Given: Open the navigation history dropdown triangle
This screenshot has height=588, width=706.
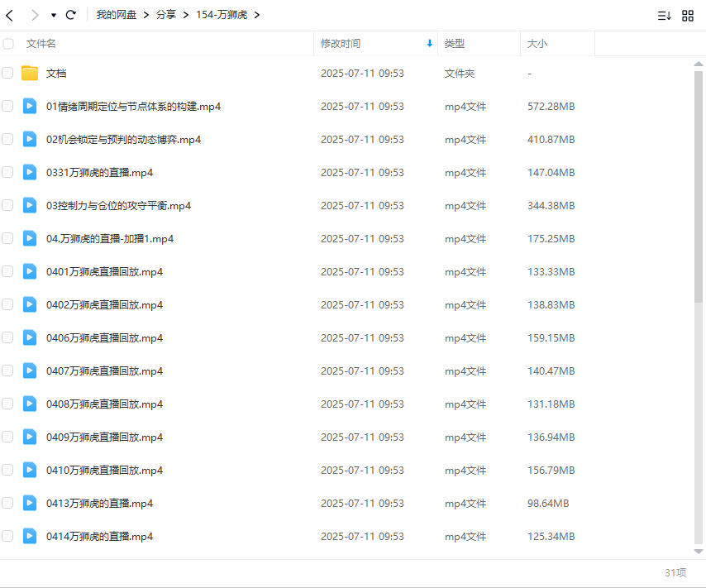Looking at the screenshot, I should 54,16.
